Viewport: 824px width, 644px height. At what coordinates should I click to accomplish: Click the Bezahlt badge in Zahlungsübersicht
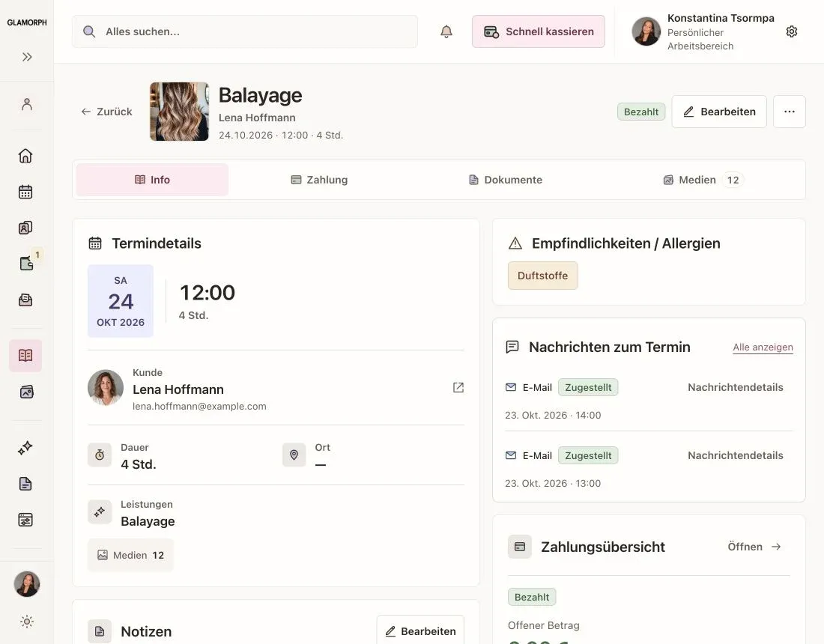tap(532, 598)
